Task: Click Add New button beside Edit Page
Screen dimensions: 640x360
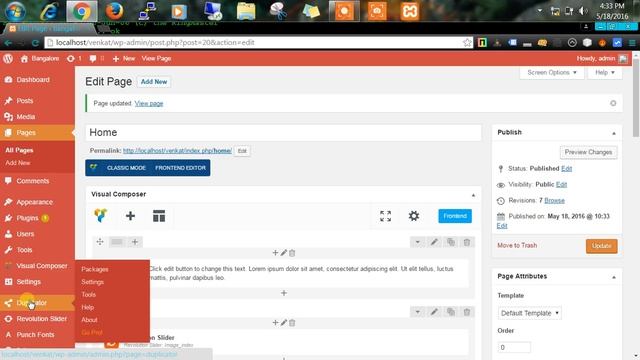Action: click(154, 82)
